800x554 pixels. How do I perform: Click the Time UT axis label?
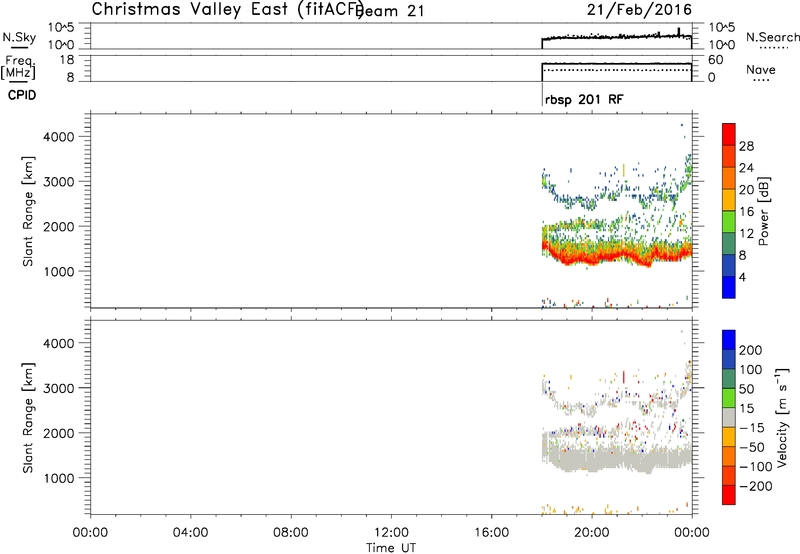pos(391,547)
